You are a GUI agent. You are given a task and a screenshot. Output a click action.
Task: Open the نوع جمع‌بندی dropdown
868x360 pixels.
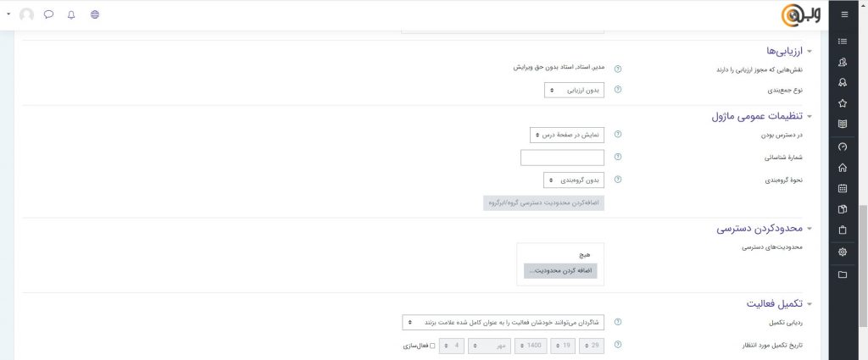click(574, 90)
